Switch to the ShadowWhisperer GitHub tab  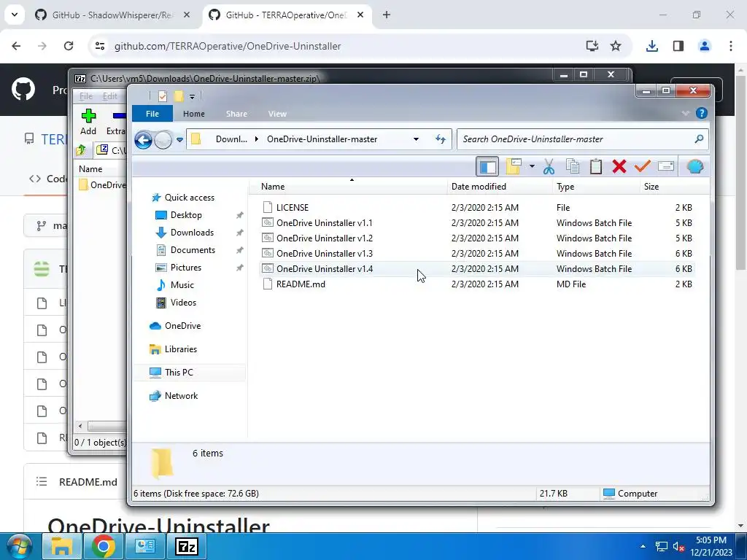pyautogui.click(x=112, y=15)
